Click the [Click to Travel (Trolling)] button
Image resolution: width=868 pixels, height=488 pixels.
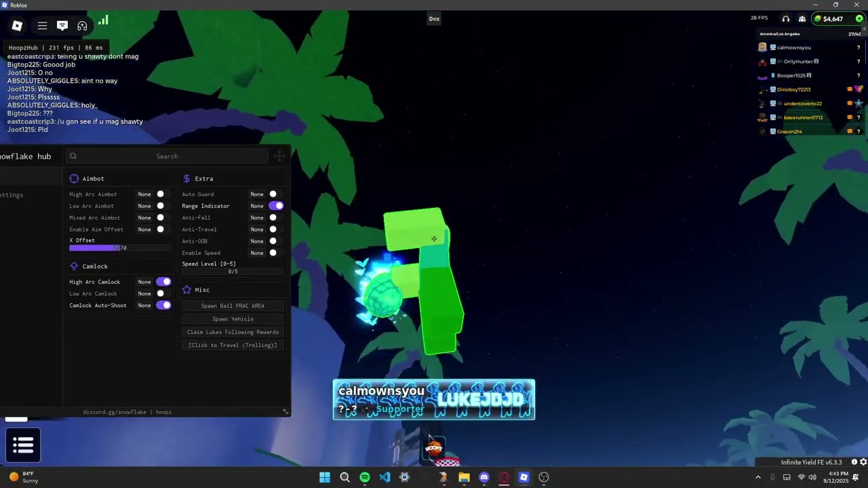coord(233,345)
